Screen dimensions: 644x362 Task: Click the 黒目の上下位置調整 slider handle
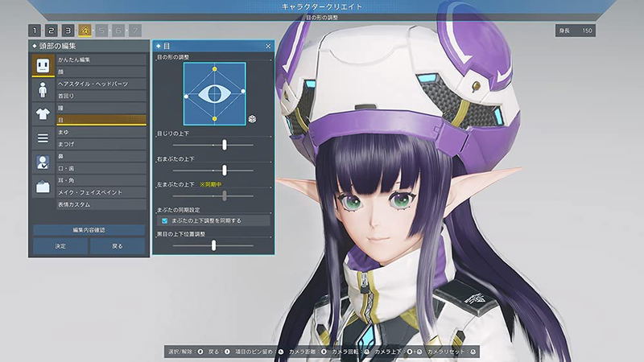(214, 245)
